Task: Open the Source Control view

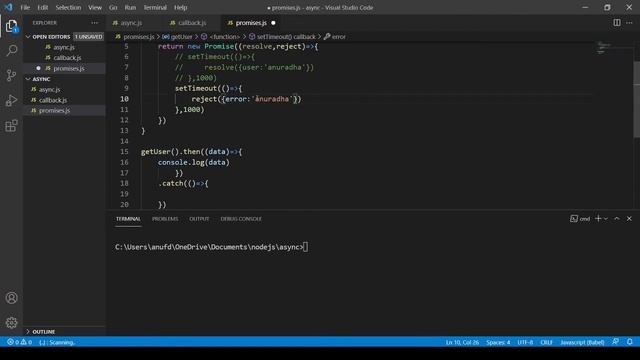Action: coord(11,75)
